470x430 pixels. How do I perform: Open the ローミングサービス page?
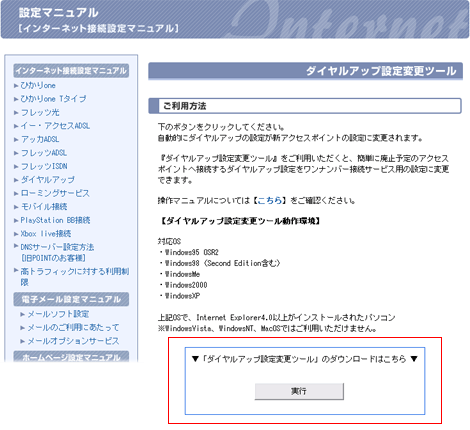55,193
